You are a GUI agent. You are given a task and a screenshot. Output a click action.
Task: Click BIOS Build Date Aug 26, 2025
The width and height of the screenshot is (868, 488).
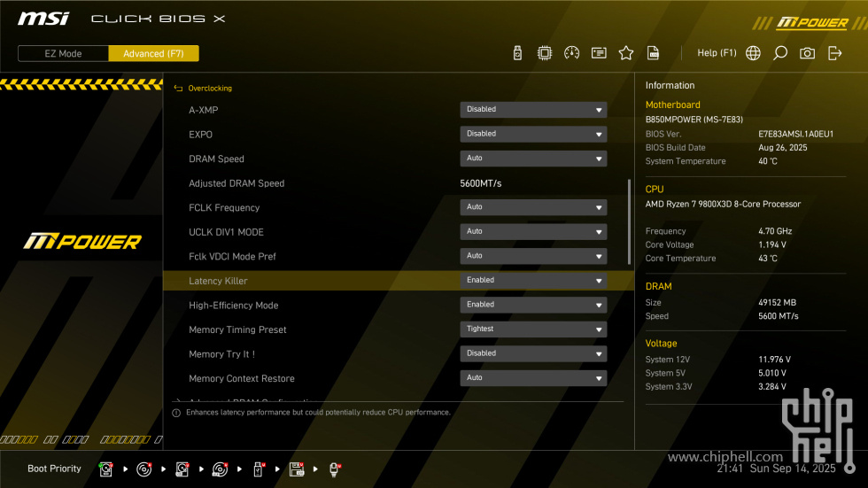782,148
